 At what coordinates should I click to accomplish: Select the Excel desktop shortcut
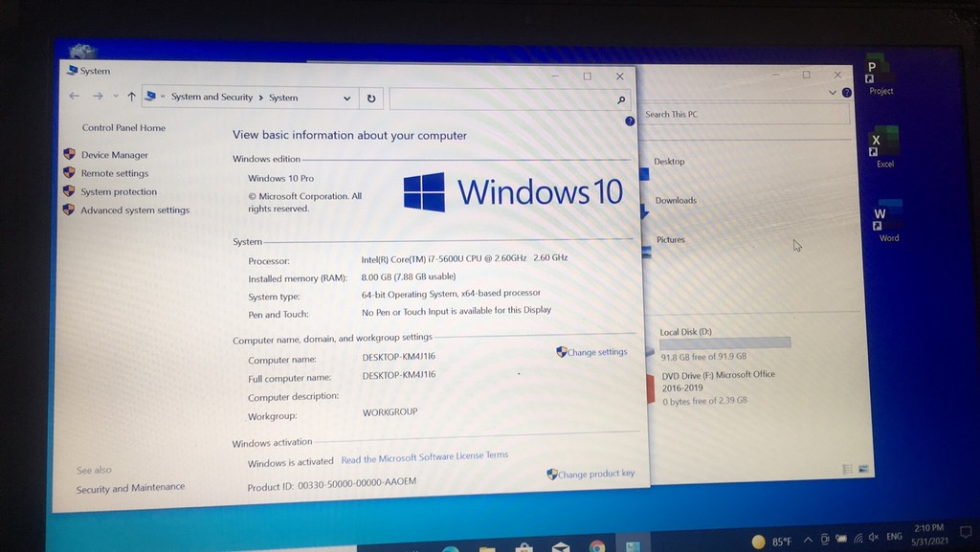(x=883, y=146)
